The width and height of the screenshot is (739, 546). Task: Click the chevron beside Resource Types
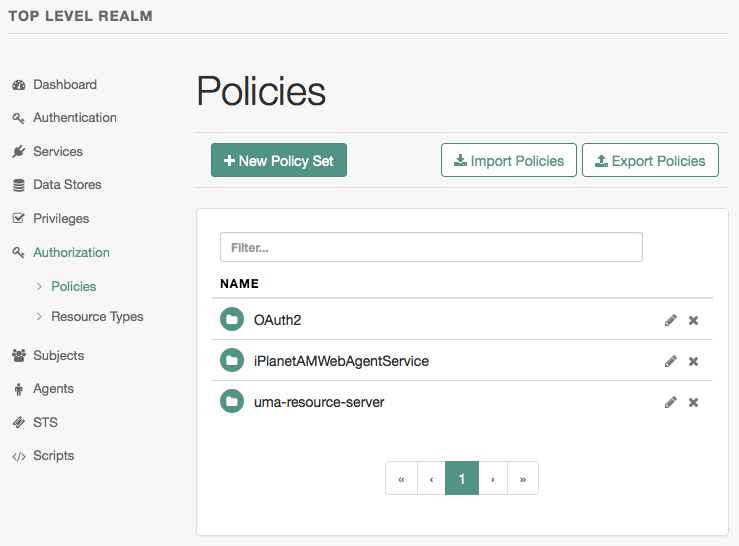[39, 317]
